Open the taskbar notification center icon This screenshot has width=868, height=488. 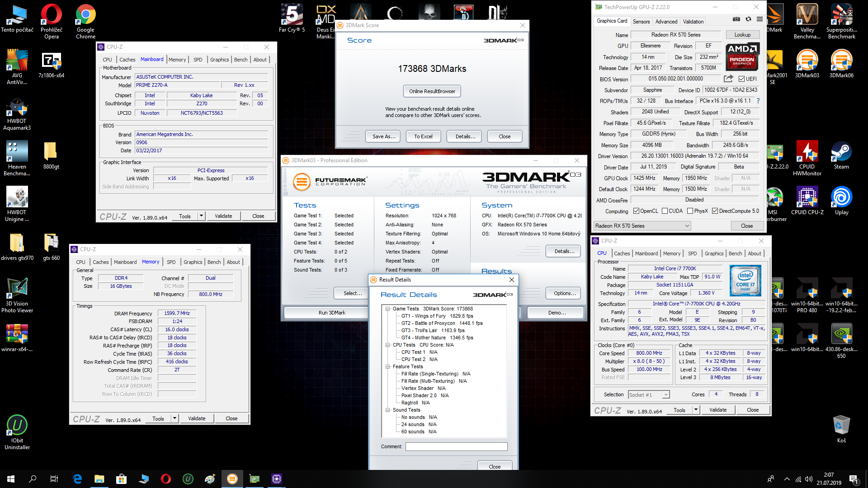click(854, 479)
